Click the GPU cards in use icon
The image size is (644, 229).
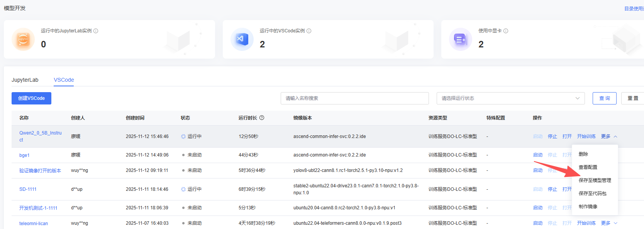[460, 39]
